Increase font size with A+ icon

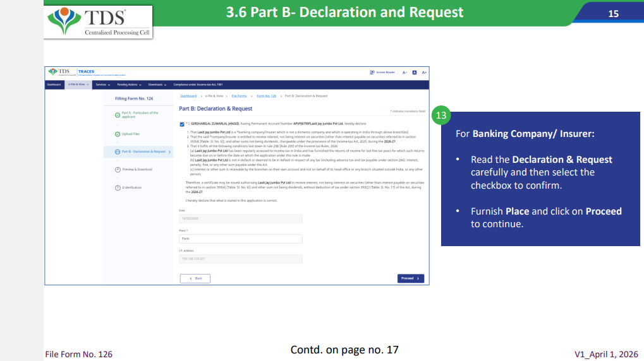point(424,73)
